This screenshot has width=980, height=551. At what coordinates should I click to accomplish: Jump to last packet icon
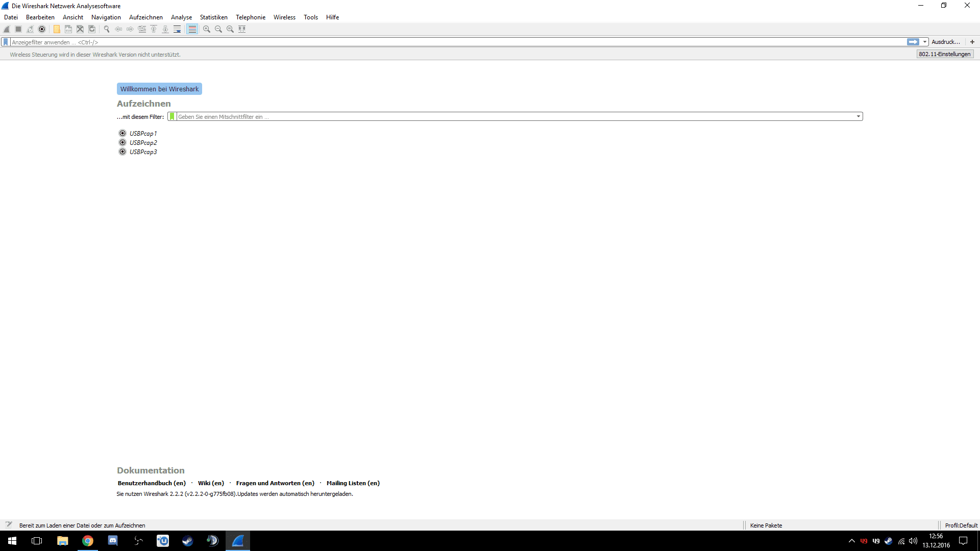[165, 29]
